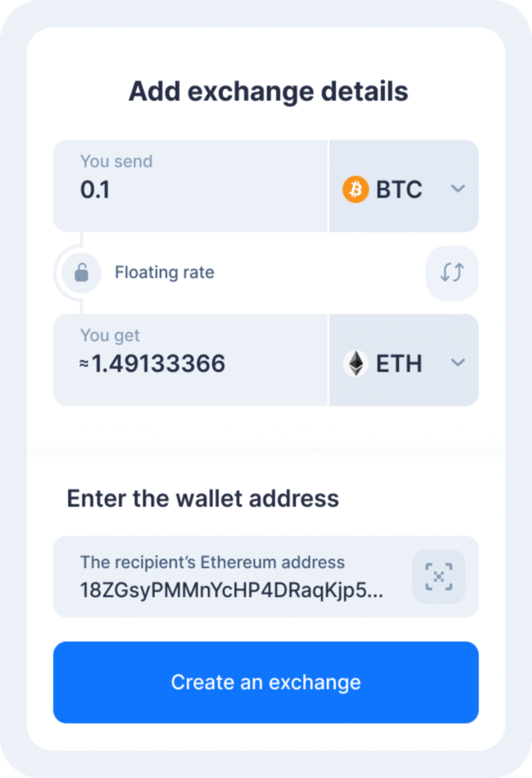Click the scan icon in the address field
This screenshot has height=778, width=532.
(439, 577)
